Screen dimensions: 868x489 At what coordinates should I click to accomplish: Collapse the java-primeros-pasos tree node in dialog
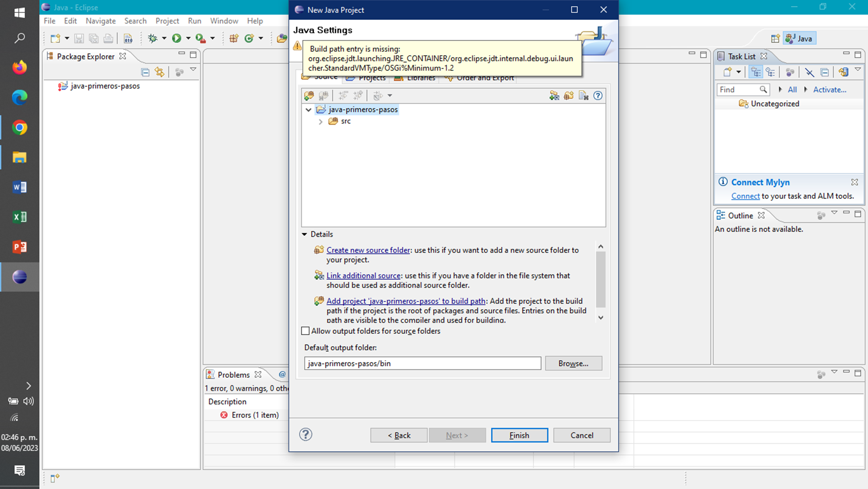309,110
